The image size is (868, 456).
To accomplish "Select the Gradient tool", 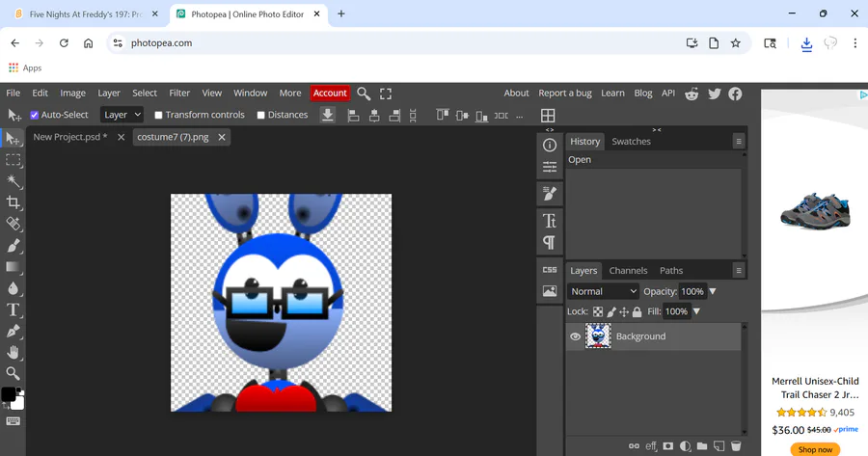I will click(13, 267).
